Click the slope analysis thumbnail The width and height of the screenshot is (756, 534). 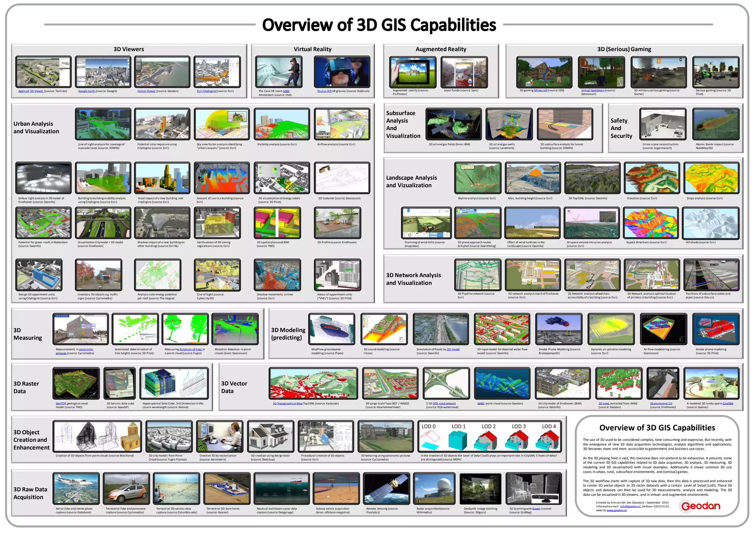tap(711, 178)
